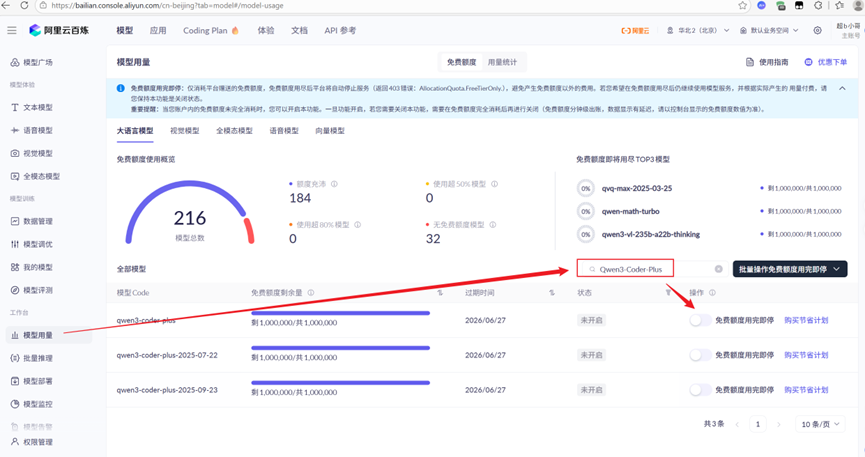Open the 华北2（北京） region dropdown
This screenshot has width=865, height=457.
click(698, 30)
